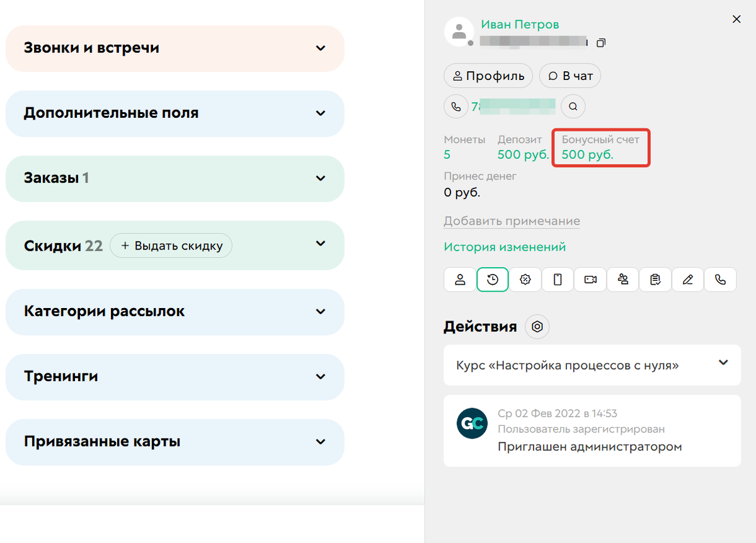Viewport: 756px width, 543px height.
Task: Select the referrals users icon
Action: (x=623, y=279)
